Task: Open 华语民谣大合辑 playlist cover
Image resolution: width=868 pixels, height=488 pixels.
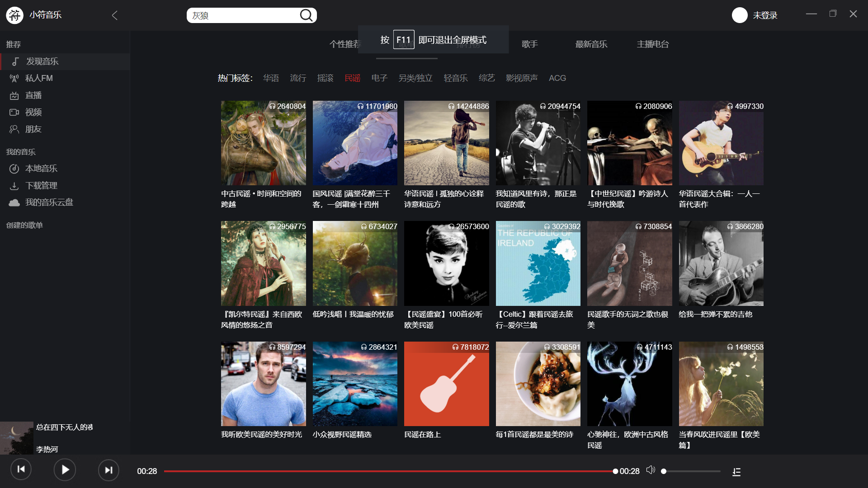Action: coord(721,143)
